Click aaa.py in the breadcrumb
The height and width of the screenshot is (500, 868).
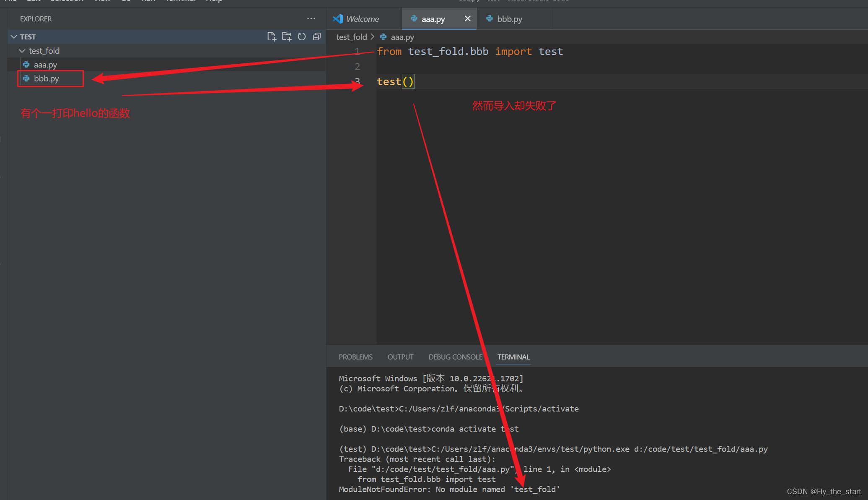click(402, 37)
